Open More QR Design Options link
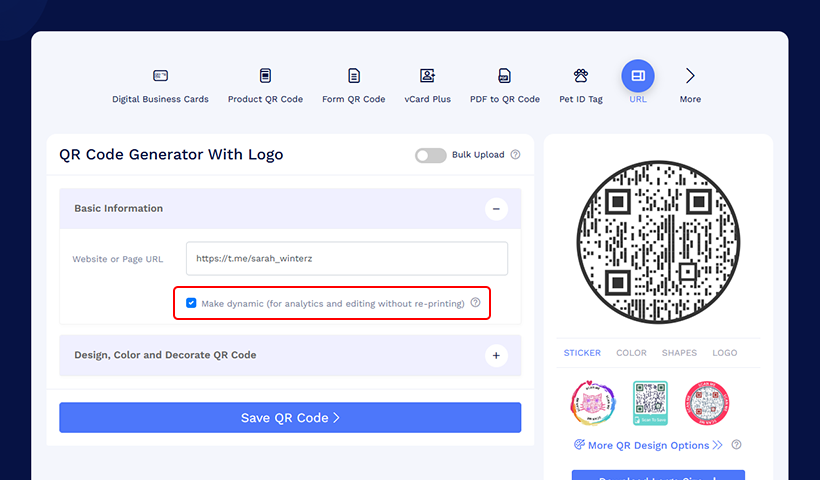Screen dimensions: 820x480 648,445
